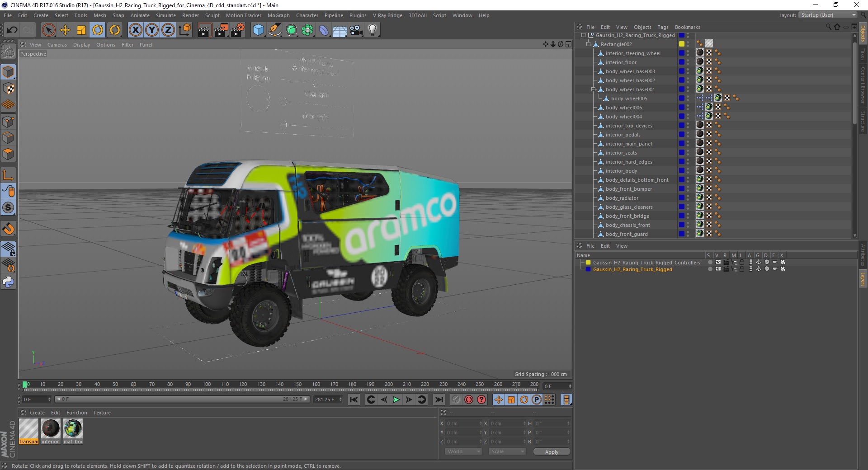This screenshot has height=470, width=868.
Task: Click the Record active objects button
Action: [x=456, y=399]
